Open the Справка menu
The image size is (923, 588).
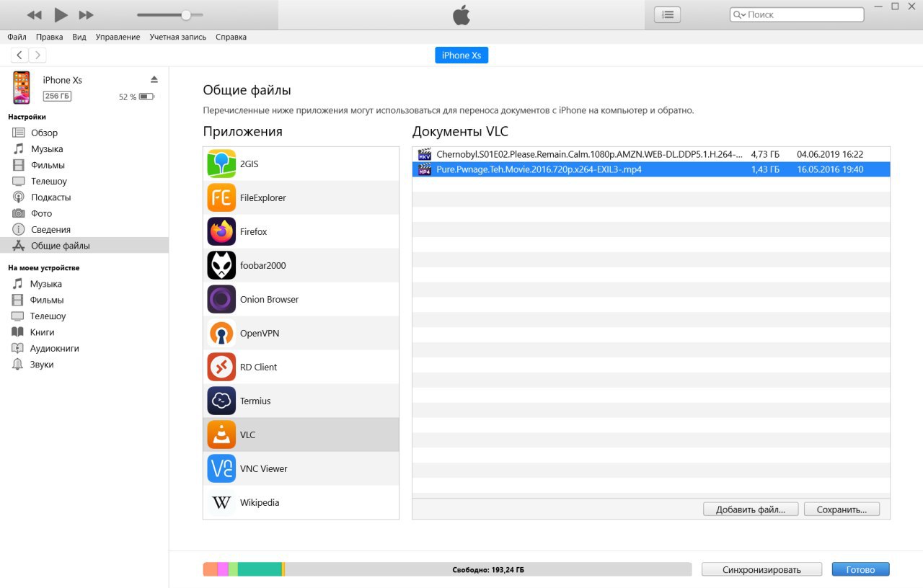[x=231, y=37]
